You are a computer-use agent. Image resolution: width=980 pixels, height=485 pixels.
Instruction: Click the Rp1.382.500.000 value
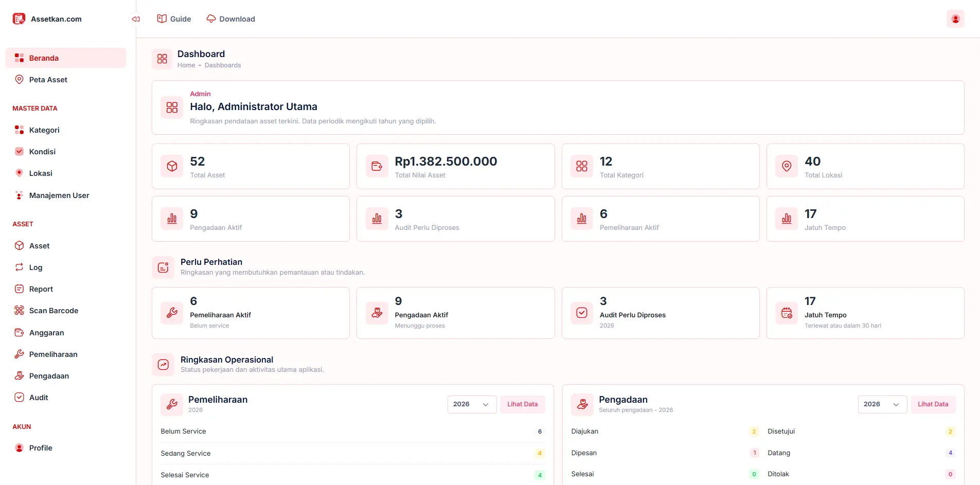coord(446,161)
